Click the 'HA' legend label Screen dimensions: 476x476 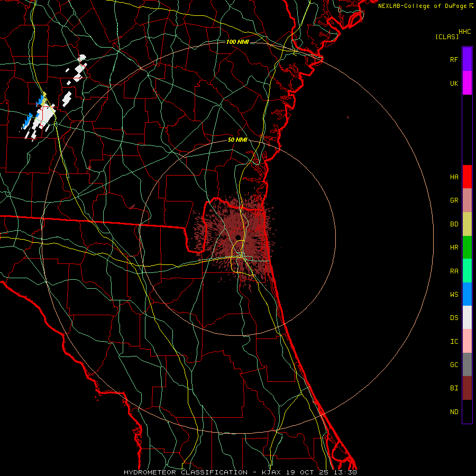click(454, 177)
